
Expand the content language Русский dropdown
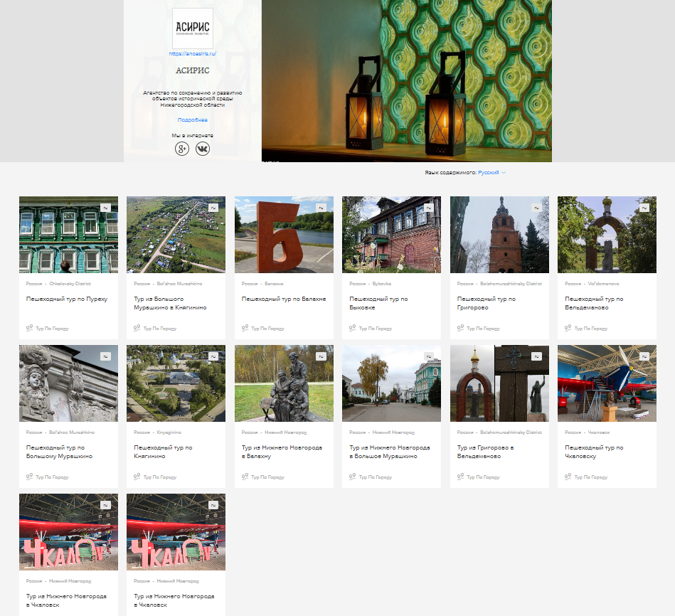tap(488, 173)
